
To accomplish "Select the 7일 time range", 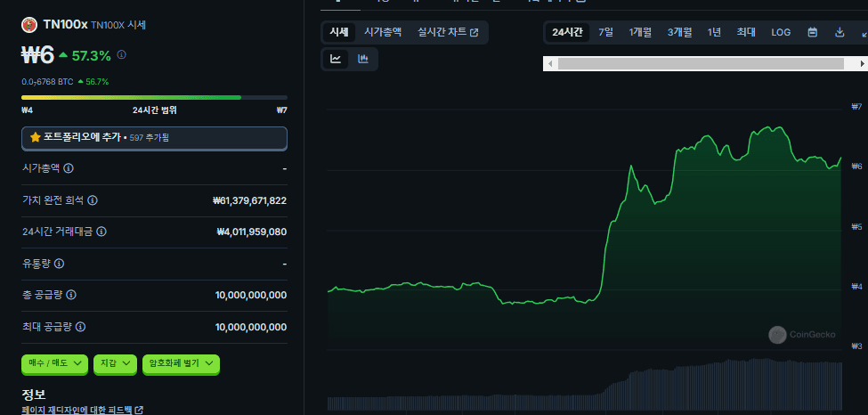I will pos(605,32).
